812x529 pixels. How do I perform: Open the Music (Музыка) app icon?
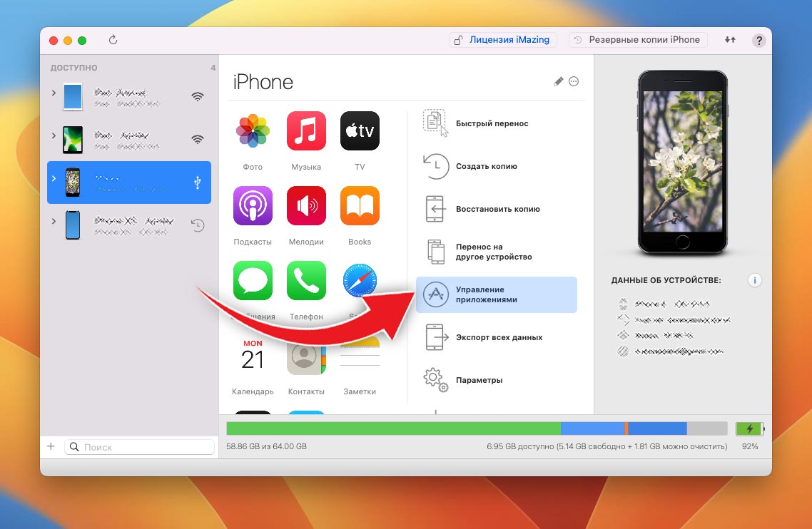point(306,130)
